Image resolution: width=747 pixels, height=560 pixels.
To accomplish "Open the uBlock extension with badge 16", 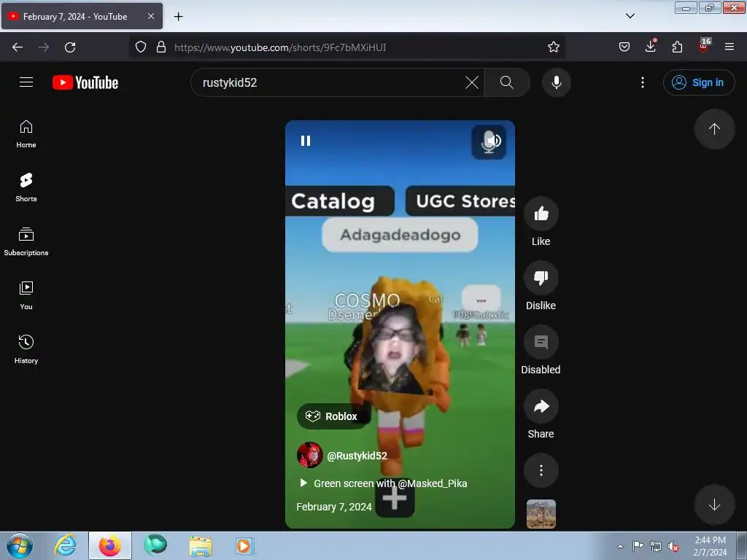I will click(x=704, y=46).
